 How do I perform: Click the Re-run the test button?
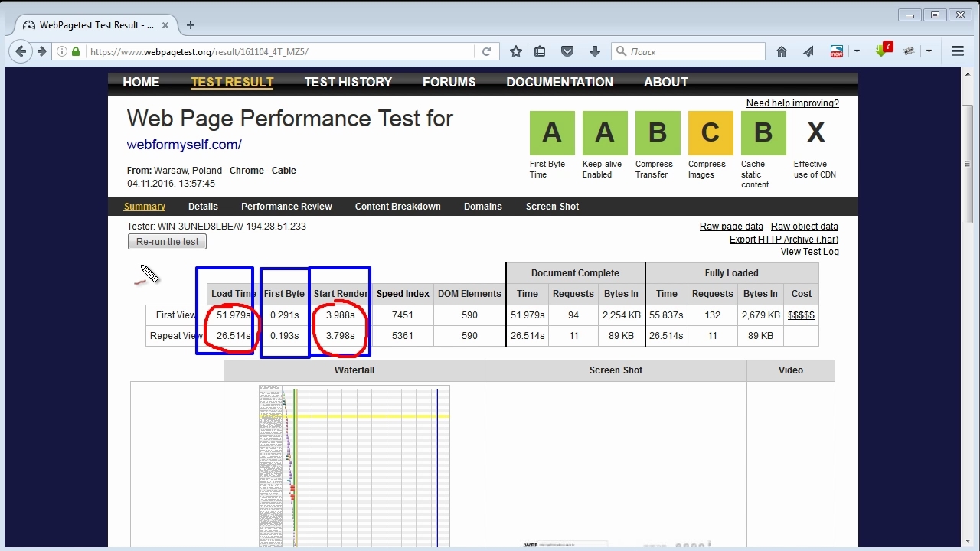(x=167, y=242)
